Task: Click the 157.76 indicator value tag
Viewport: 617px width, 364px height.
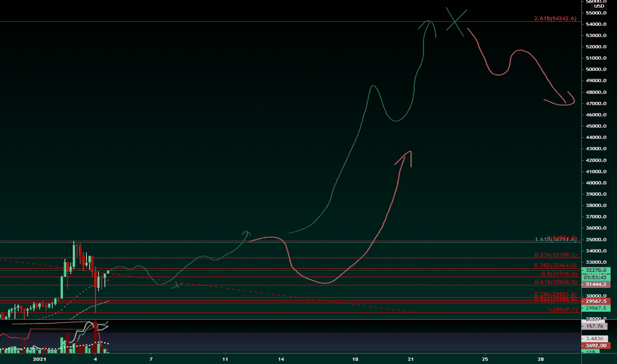Action: (x=594, y=326)
